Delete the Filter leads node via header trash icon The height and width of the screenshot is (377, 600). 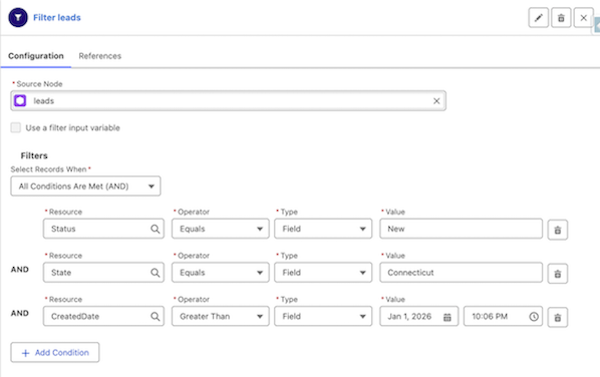(561, 18)
